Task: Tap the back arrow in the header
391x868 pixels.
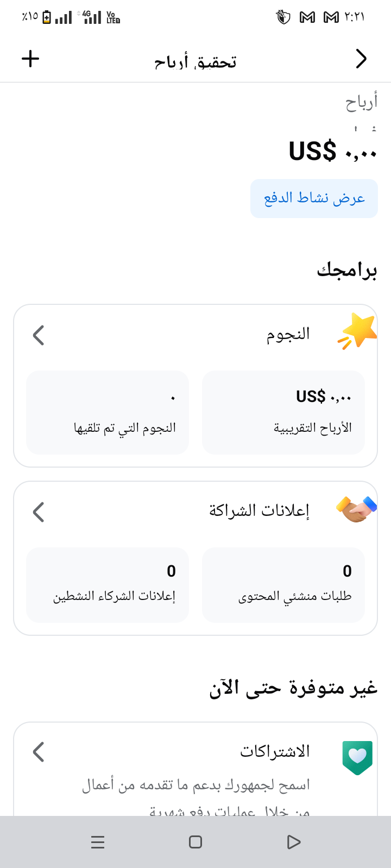Action: pyautogui.click(x=361, y=59)
